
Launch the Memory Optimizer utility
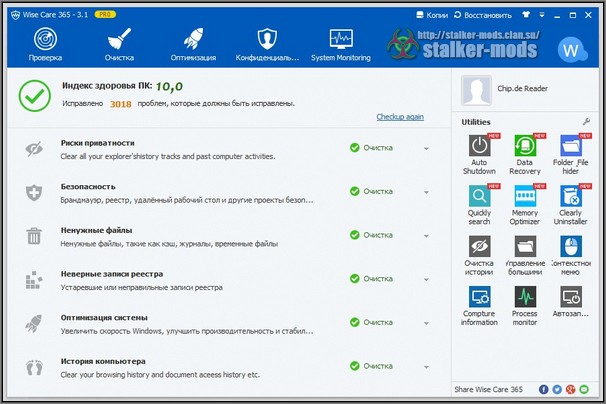tap(525, 205)
